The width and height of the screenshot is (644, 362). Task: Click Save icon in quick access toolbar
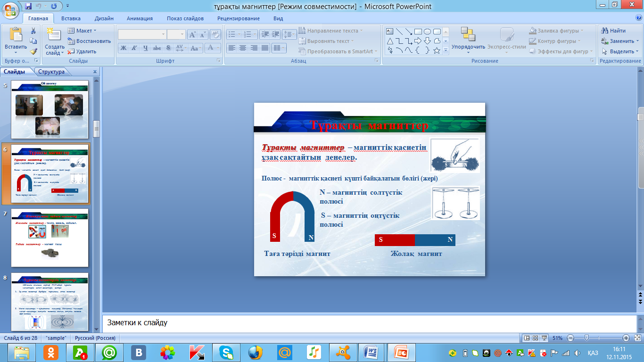click(x=28, y=6)
